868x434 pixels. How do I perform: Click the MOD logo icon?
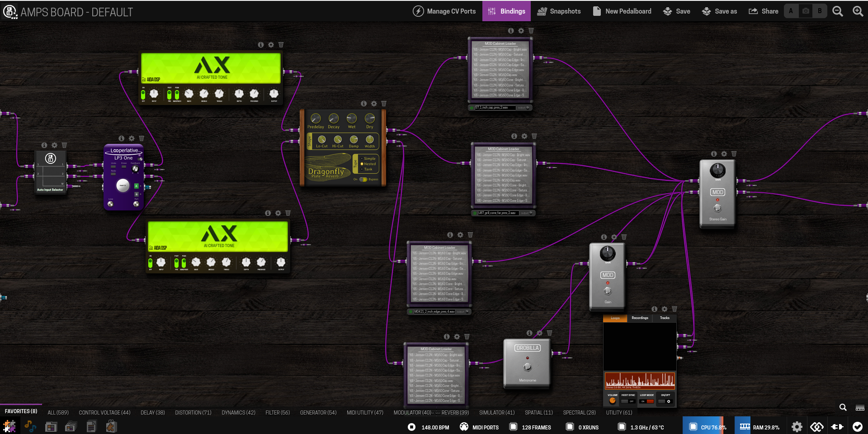click(10, 12)
